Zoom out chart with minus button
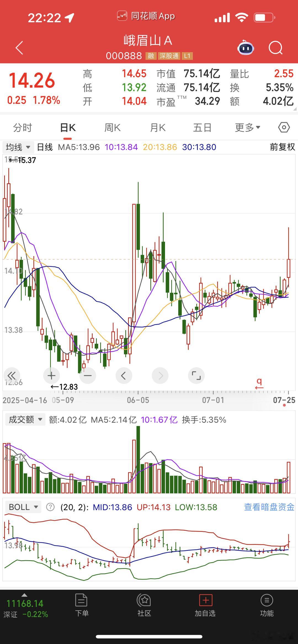The height and width of the screenshot is (644, 298). [x=87, y=376]
